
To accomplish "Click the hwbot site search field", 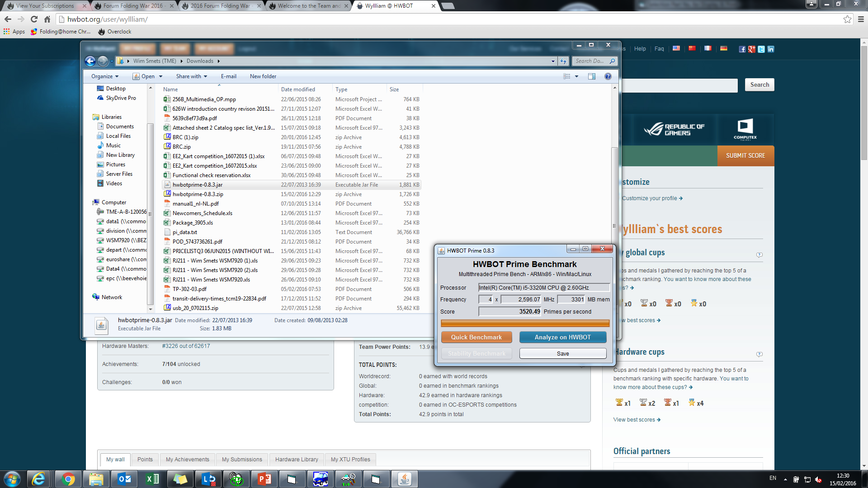I will point(679,85).
